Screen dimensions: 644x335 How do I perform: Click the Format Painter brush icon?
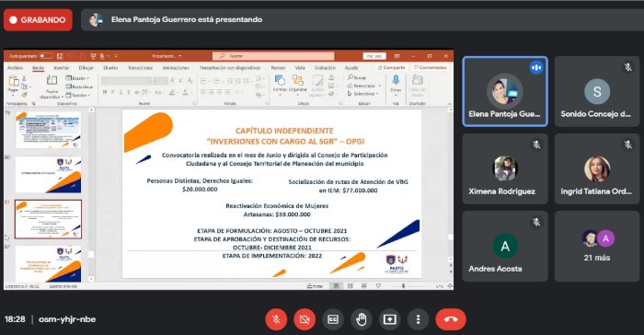click(24, 95)
